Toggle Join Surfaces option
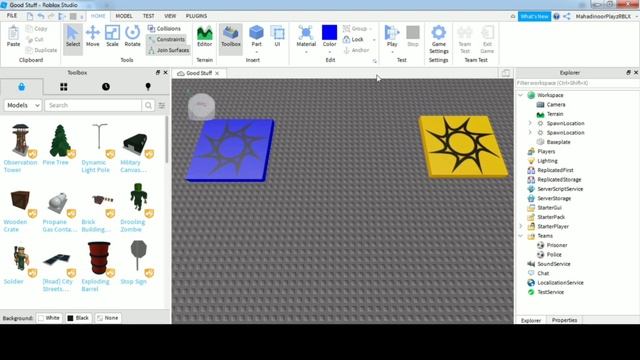The height and width of the screenshot is (360, 640). click(169, 50)
